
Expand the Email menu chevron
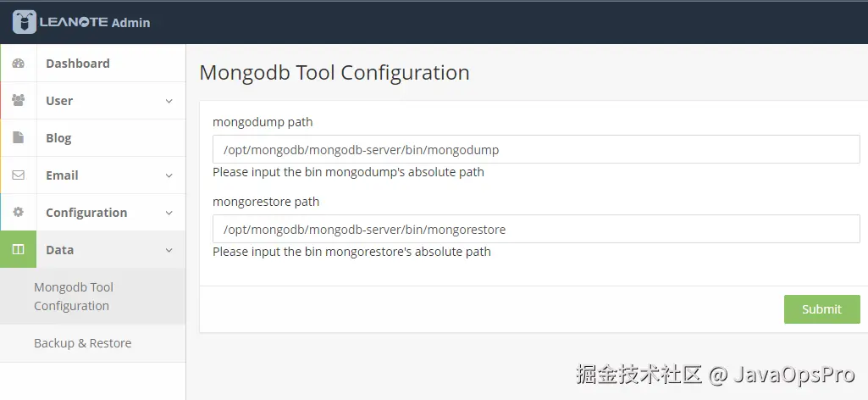click(x=169, y=175)
